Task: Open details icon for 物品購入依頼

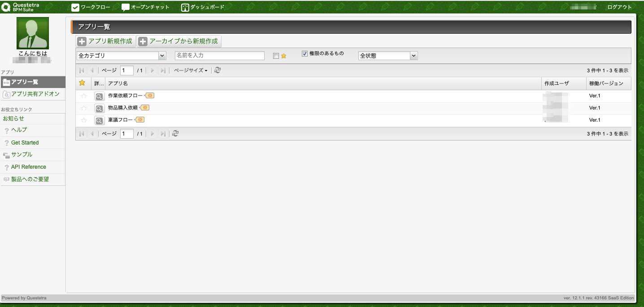Action: pos(99,108)
